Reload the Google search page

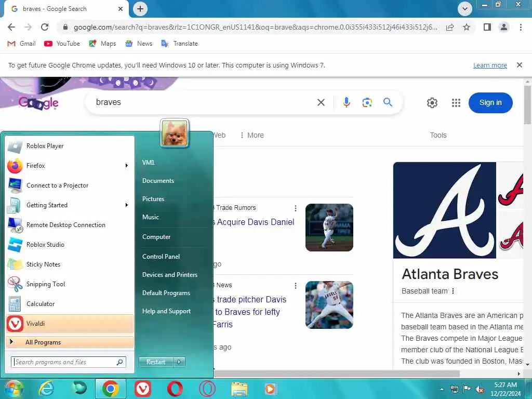[x=45, y=27]
